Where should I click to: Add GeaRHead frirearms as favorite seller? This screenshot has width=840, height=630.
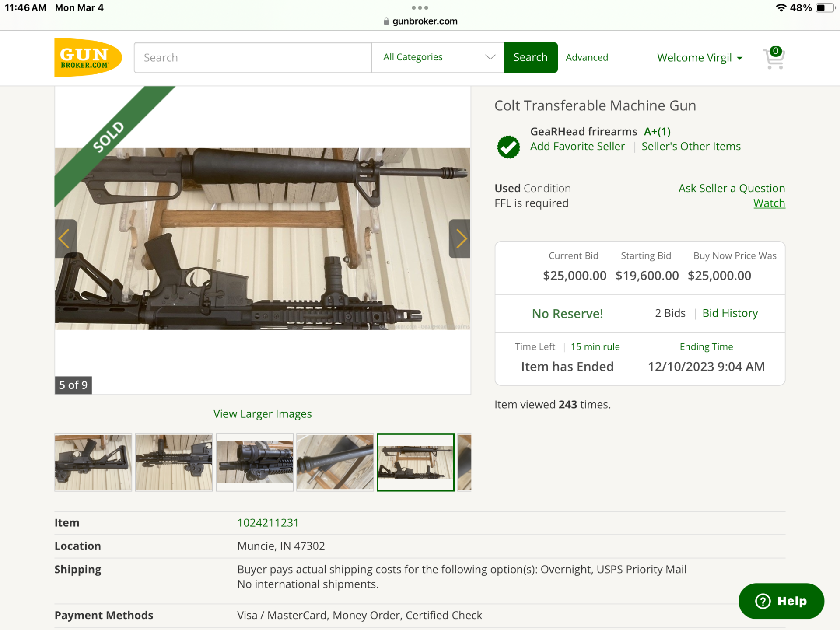click(x=577, y=146)
